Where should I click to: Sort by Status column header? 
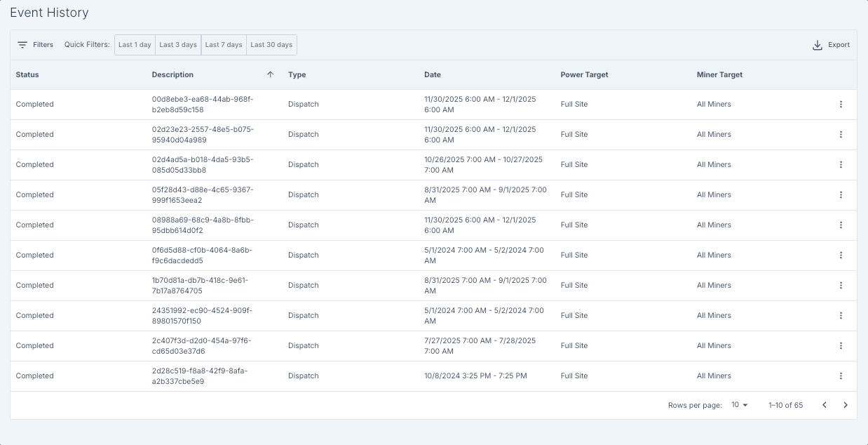(x=27, y=74)
